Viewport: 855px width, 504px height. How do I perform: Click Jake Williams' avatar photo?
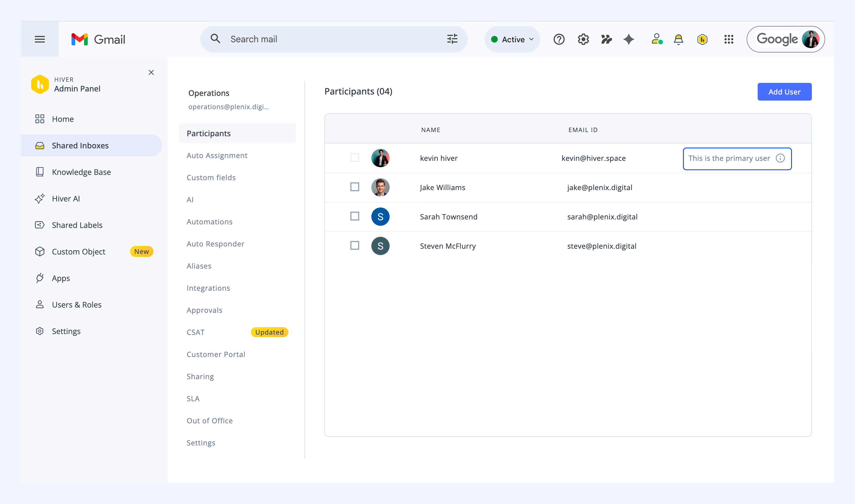tap(380, 187)
